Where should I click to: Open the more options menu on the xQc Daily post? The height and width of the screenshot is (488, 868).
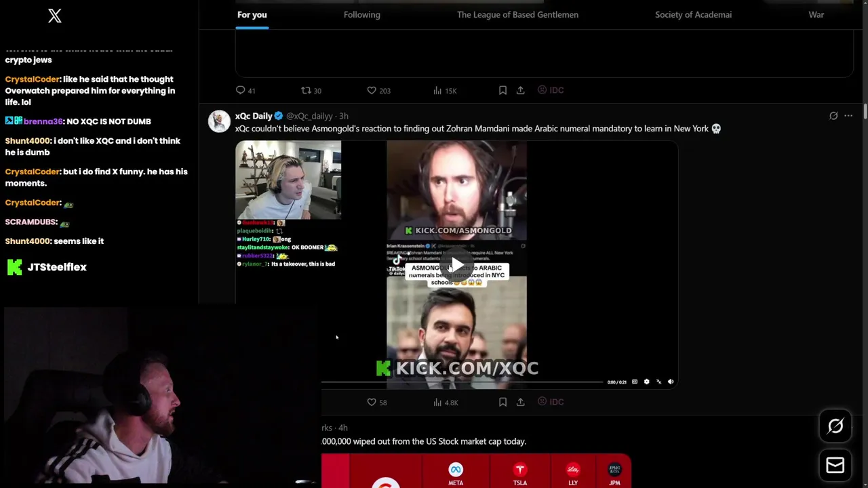(x=848, y=116)
